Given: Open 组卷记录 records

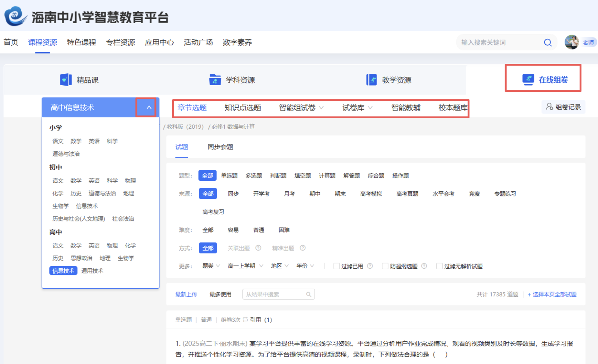Looking at the screenshot, I should pyautogui.click(x=563, y=107).
